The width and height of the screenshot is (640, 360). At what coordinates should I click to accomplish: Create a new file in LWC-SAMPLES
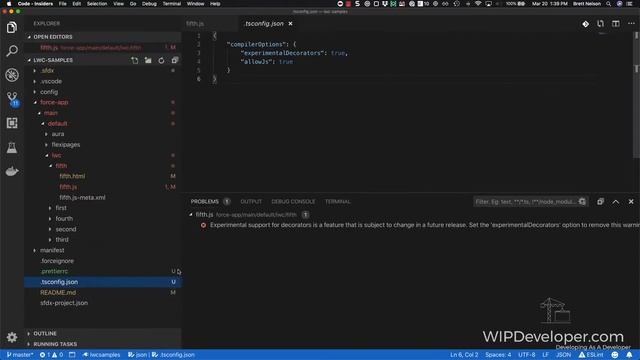[135, 60]
